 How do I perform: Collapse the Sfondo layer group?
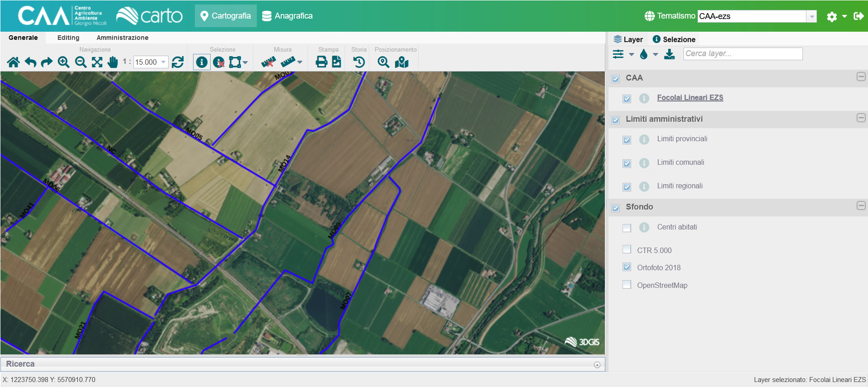click(861, 205)
